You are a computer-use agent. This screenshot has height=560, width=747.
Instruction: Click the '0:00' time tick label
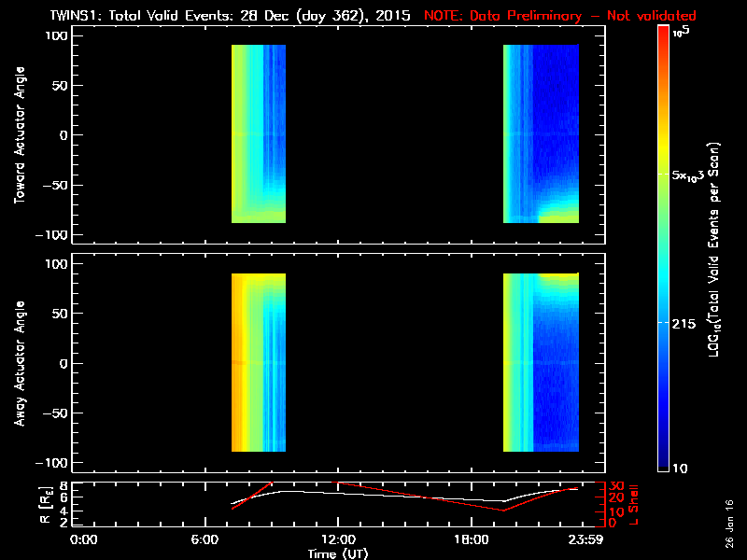pyautogui.click(x=83, y=540)
